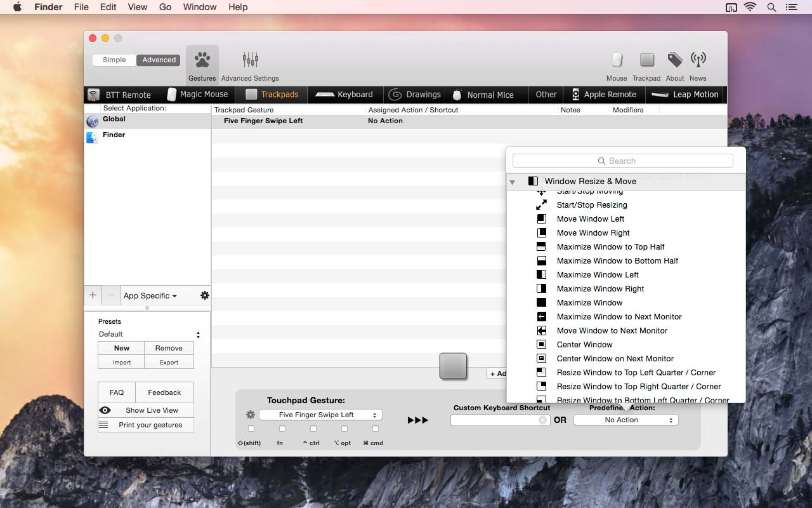Click Center Window on Next Monitor icon

pos(542,359)
